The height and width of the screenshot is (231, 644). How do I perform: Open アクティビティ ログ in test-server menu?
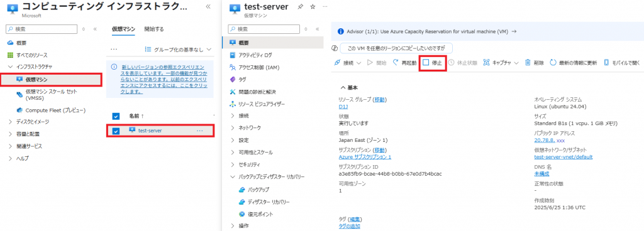click(x=255, y=55)
